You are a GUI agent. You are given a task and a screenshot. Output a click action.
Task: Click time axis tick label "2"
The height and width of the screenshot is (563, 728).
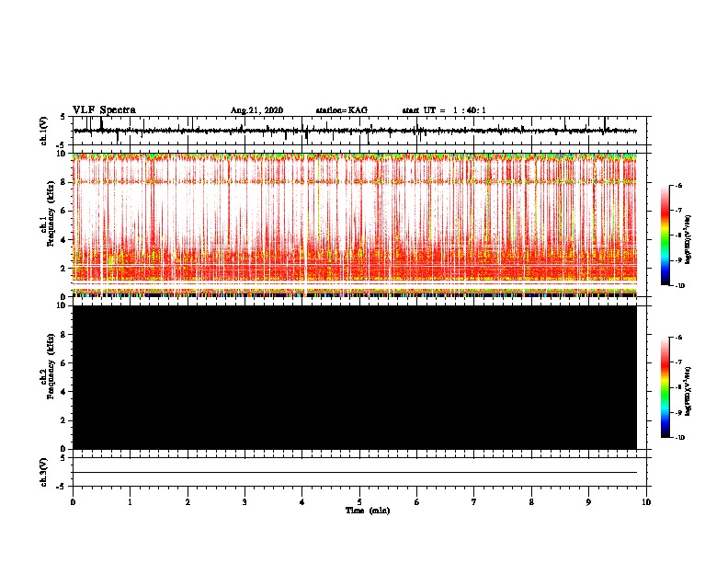coord(188,502)
